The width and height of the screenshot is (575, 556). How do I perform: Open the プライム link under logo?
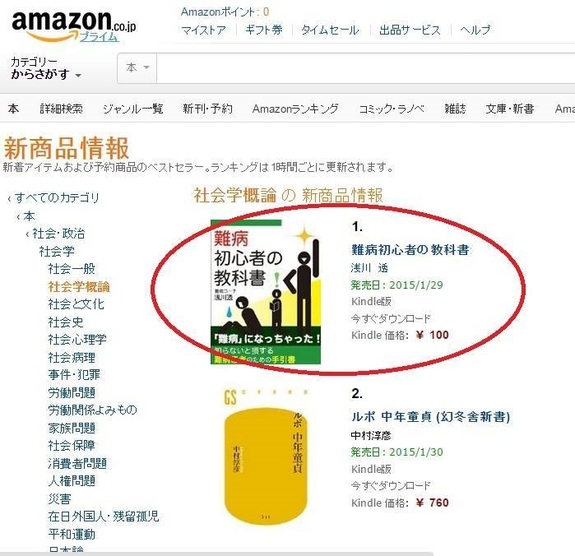pos(99,37)
